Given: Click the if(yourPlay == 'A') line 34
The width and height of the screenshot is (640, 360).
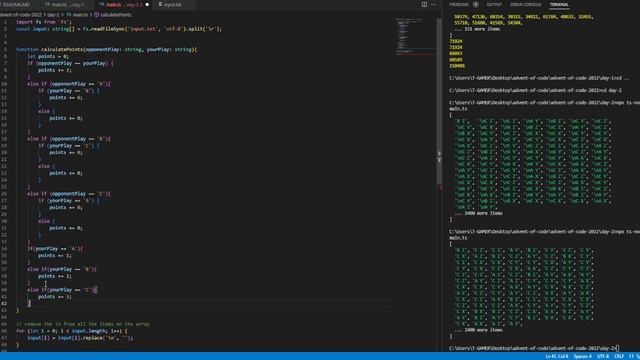Looking at the screenshot, I should pyautogui.click(x=55, y=249).
